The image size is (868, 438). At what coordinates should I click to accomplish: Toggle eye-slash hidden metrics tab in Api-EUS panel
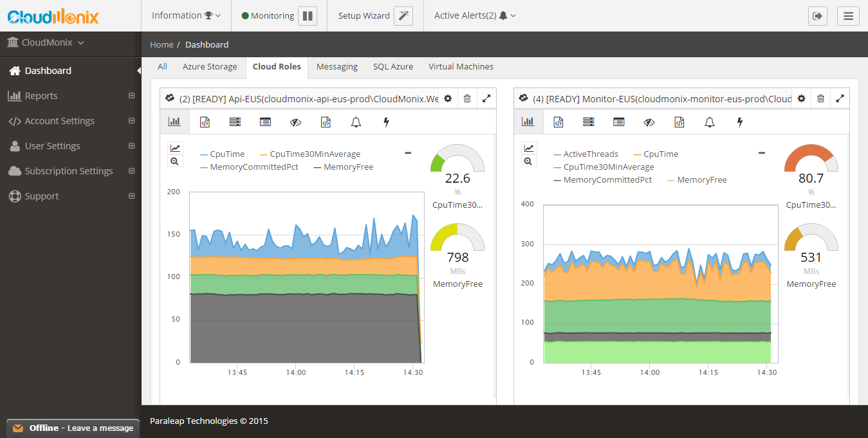tap(295, 122)
